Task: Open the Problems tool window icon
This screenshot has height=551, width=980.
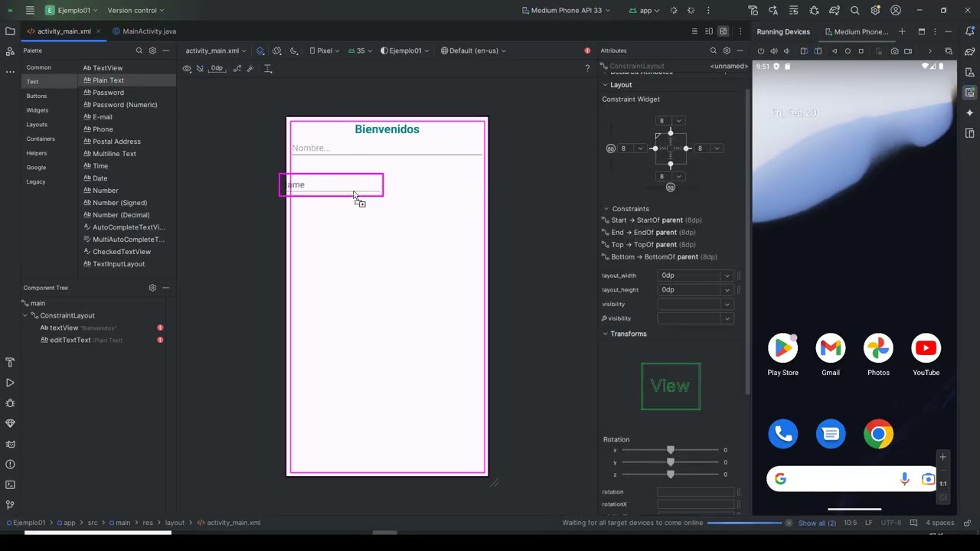Action: [10, 465]
